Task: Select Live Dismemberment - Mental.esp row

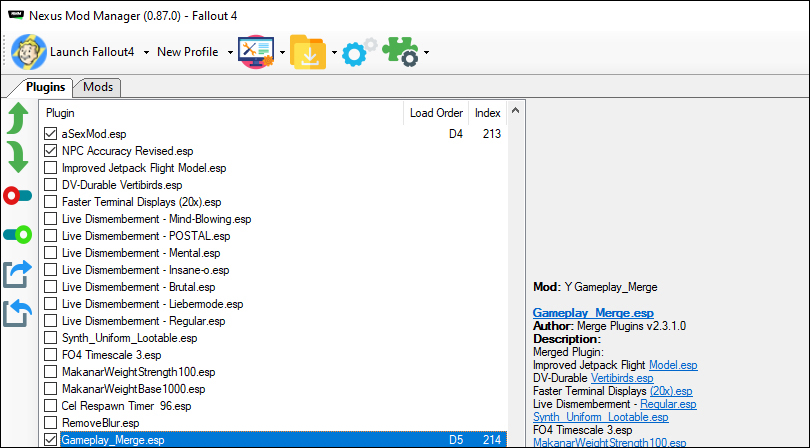Action: coord(274,253)
